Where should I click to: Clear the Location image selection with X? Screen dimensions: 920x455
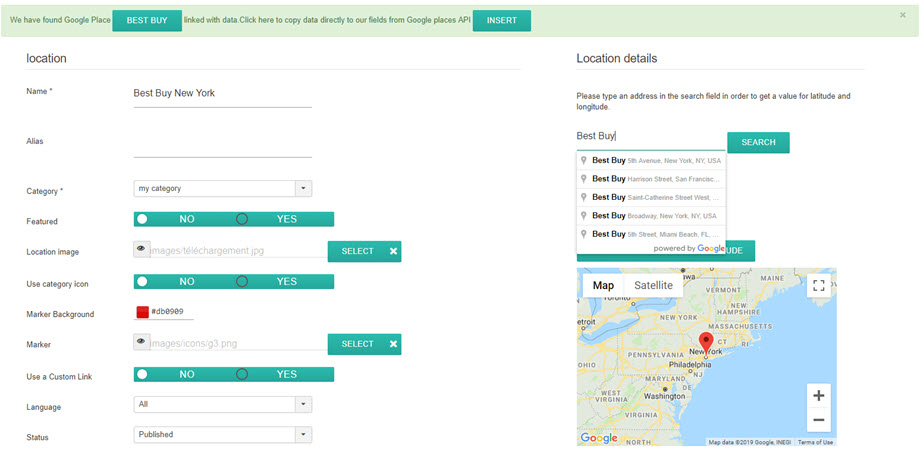(394, 251)
